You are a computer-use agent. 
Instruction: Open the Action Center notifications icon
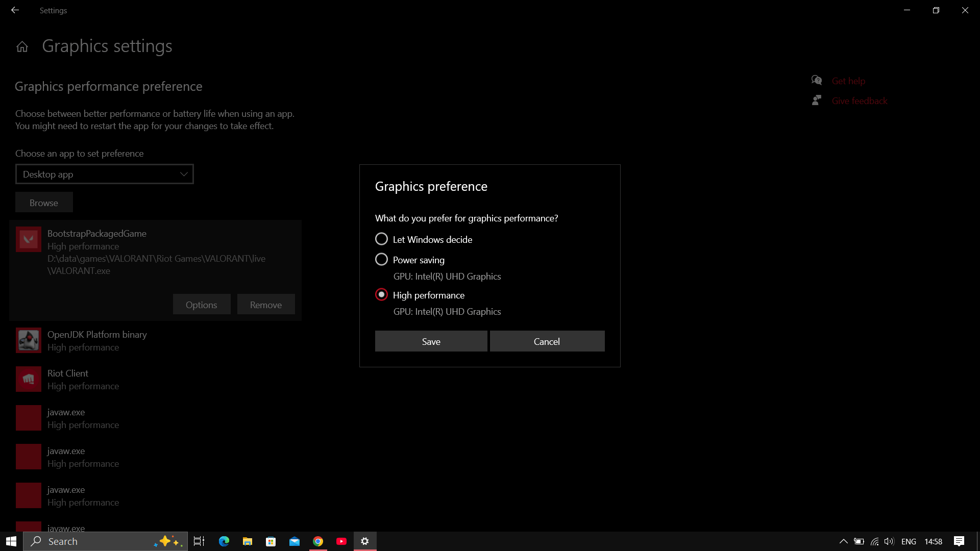click(959, 541)
